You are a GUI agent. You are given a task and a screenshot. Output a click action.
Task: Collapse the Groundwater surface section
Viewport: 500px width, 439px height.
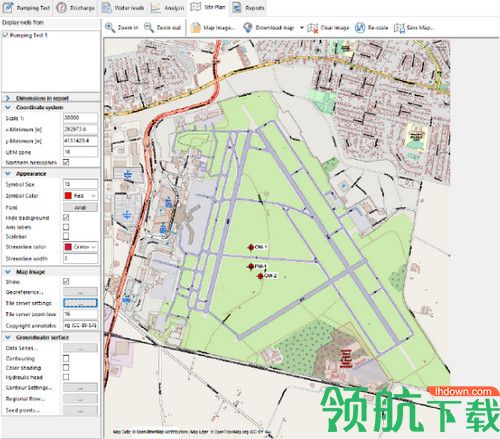click(x=8, y=337)
